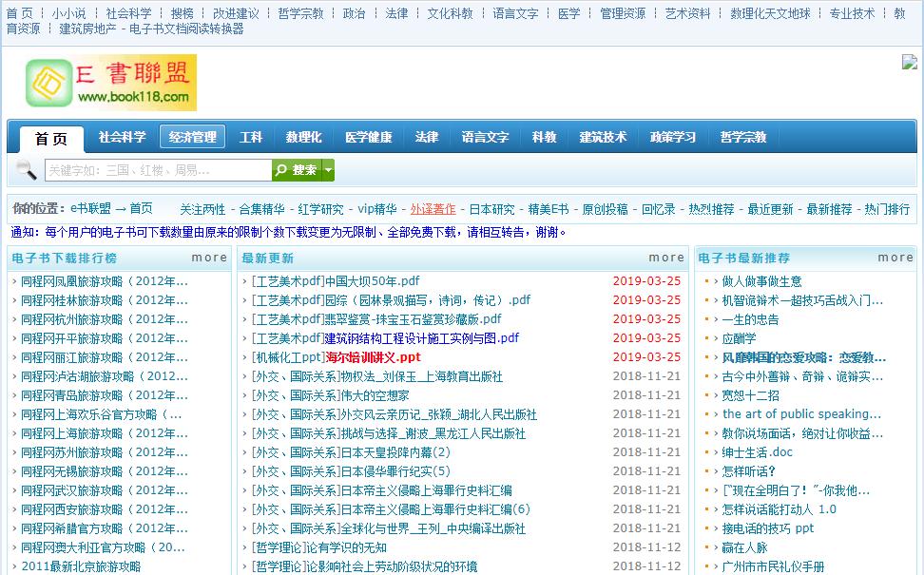Switch to the 医学健康 tab
This screenshot has height=575, width=924.
click(367, 136)
